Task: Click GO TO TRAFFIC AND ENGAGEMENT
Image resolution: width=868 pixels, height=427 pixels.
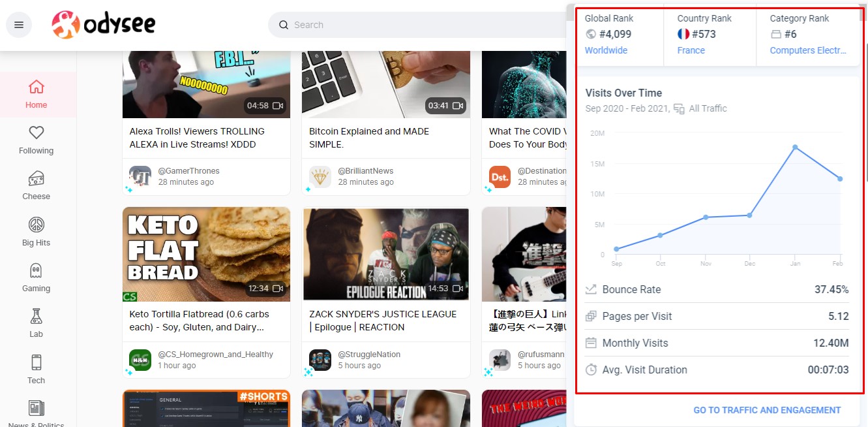Action: click(x=767, y=410)
